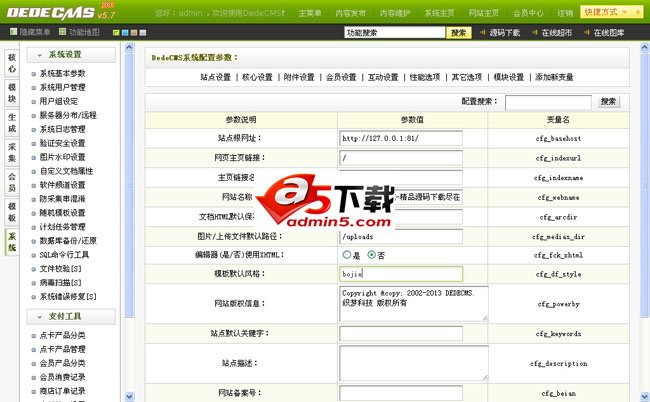Open 图片水印设置 in the sidebar
Screen dimensions: 650x402
(x=62, y=157)
